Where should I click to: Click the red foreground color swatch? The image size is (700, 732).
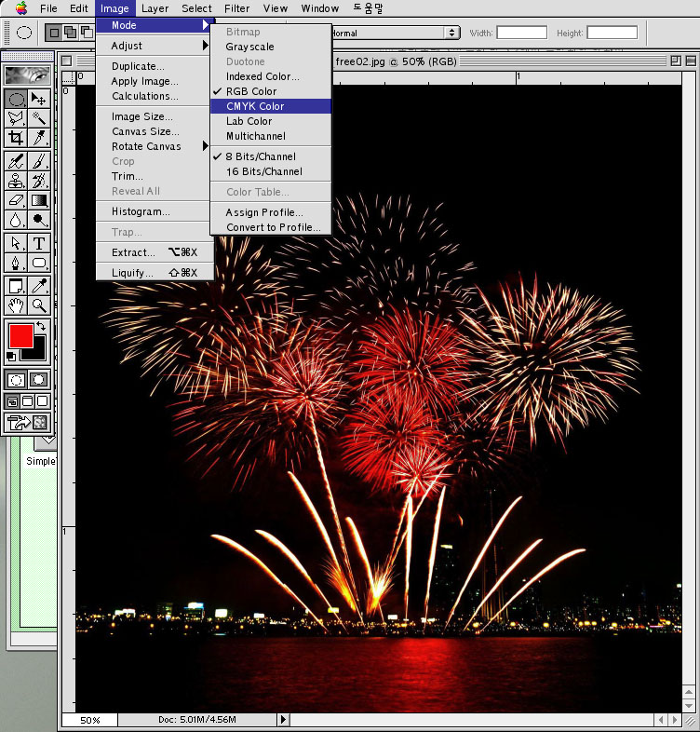coord(20,335)
